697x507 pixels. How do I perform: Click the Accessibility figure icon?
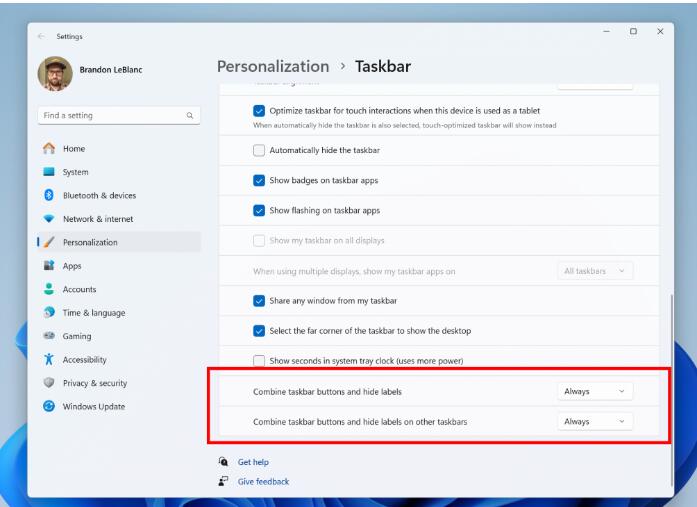click(49, 359)
